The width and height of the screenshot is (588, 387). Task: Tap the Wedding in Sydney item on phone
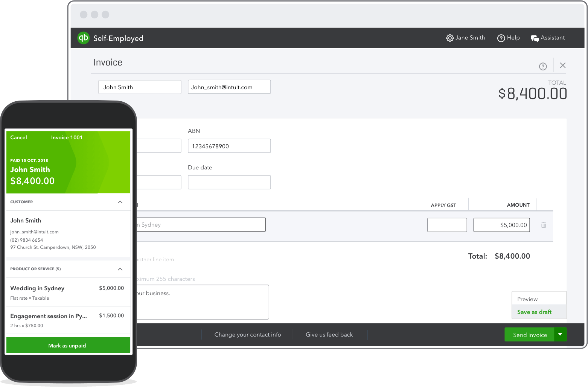point(68,292)
